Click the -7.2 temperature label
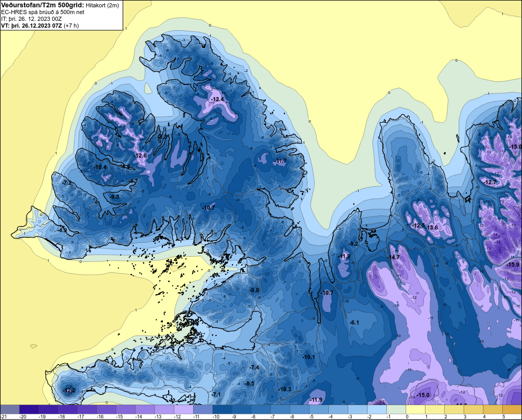This screenshot has height=420, width=522. 67,183
